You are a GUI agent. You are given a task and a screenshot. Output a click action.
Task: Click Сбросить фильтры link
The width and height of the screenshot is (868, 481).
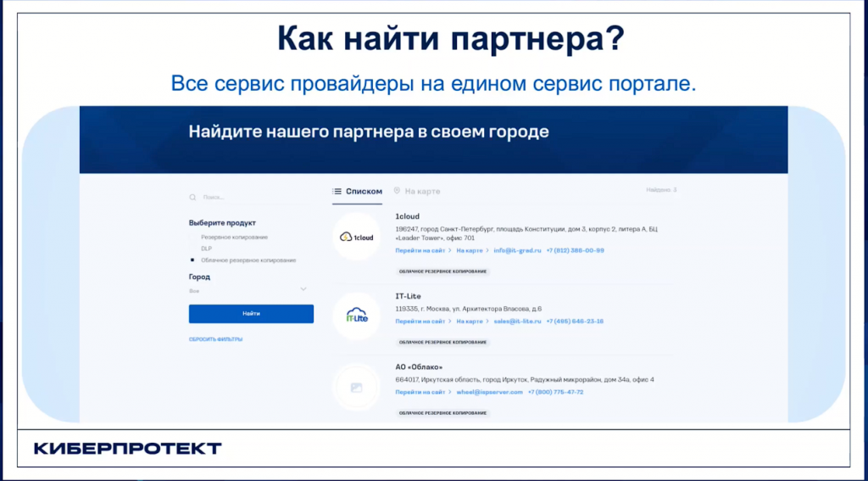pos(216,339)
